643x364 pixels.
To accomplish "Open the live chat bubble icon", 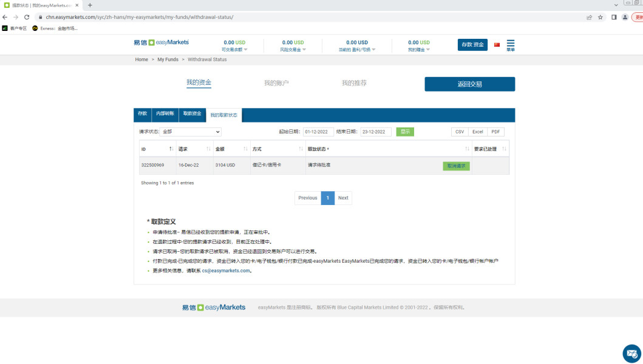I will pyautogui.click(x=632, y=354).
